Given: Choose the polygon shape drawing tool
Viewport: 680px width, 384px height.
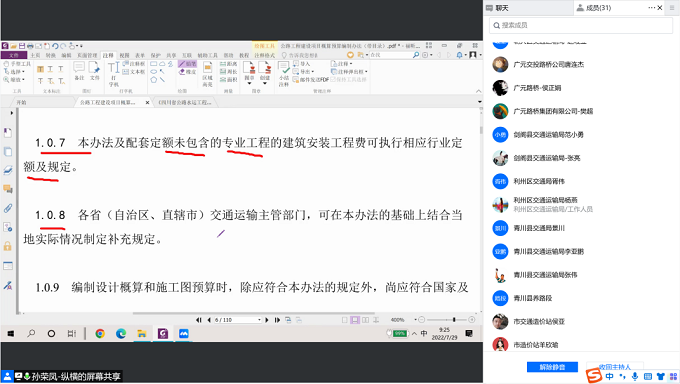Looking at the screenshot, I should 154,79.
